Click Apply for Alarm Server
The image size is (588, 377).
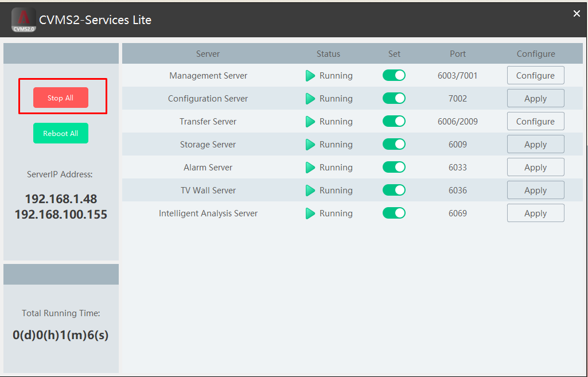pyautogui.click(x=535, y=167)
